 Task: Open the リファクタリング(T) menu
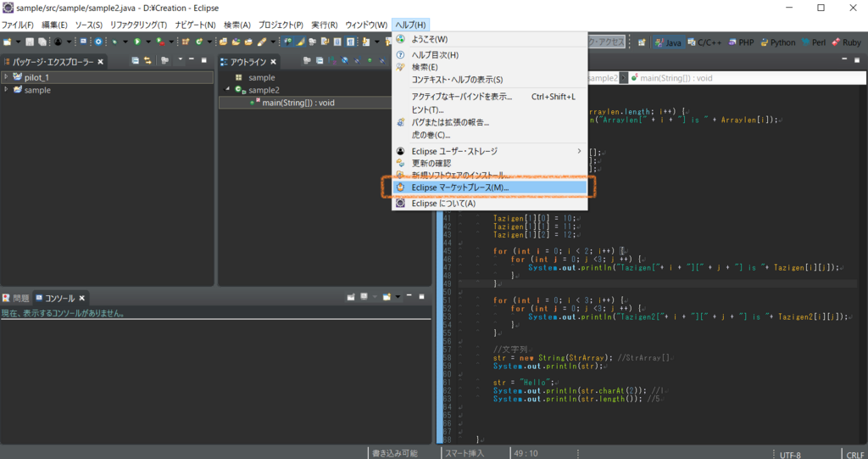138,25
